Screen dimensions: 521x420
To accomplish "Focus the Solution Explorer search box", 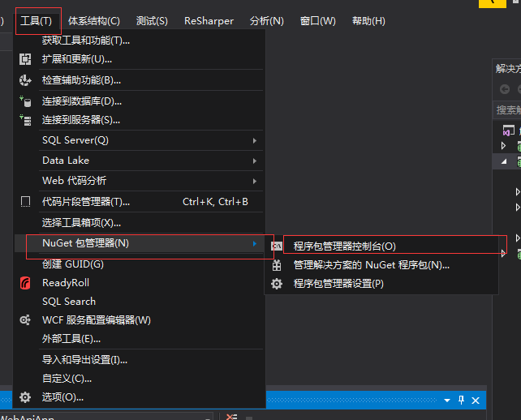I will [x=507, y=110].
